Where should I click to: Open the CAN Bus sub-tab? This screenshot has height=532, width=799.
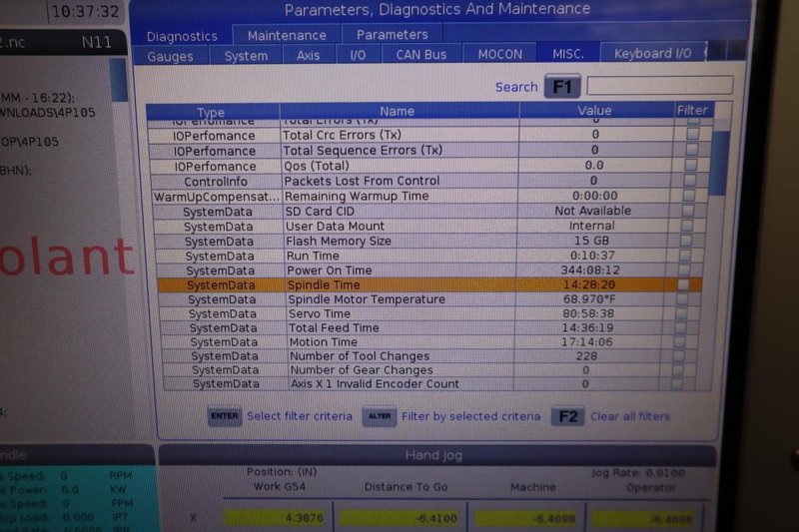click(421, 54)
